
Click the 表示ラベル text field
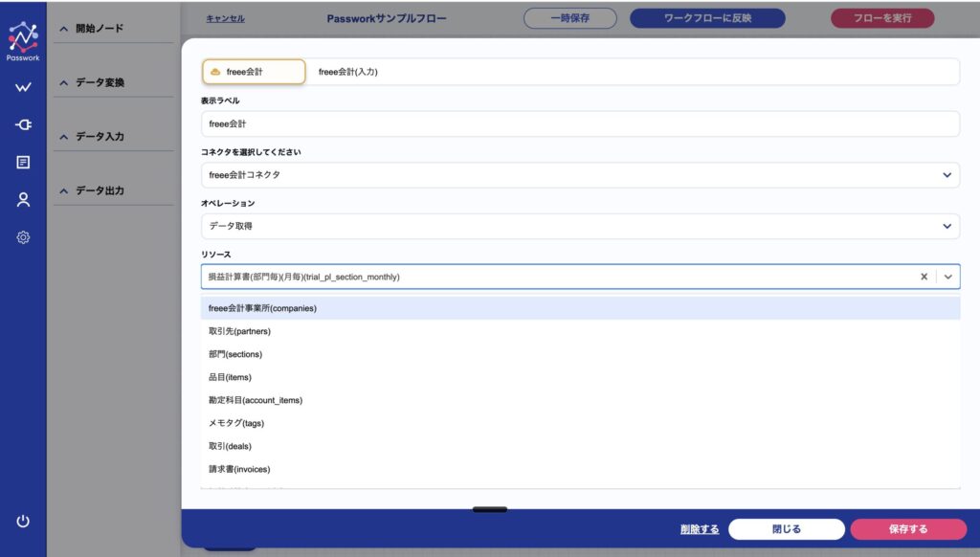pos(580,123)
